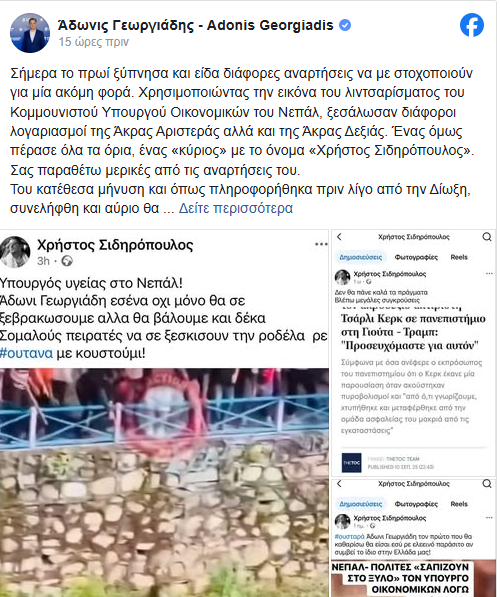Click the globe privacy icon beside 3h
501x597 pixels.
click(67, 261)
